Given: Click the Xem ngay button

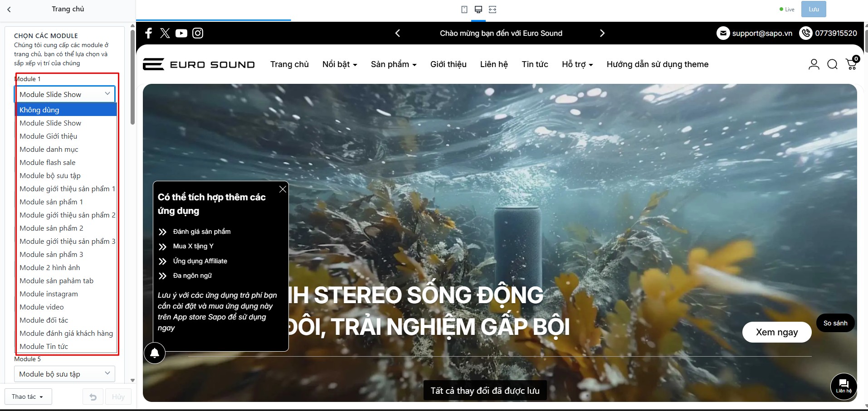Looking at the screenshot, I should coord(777,332).
